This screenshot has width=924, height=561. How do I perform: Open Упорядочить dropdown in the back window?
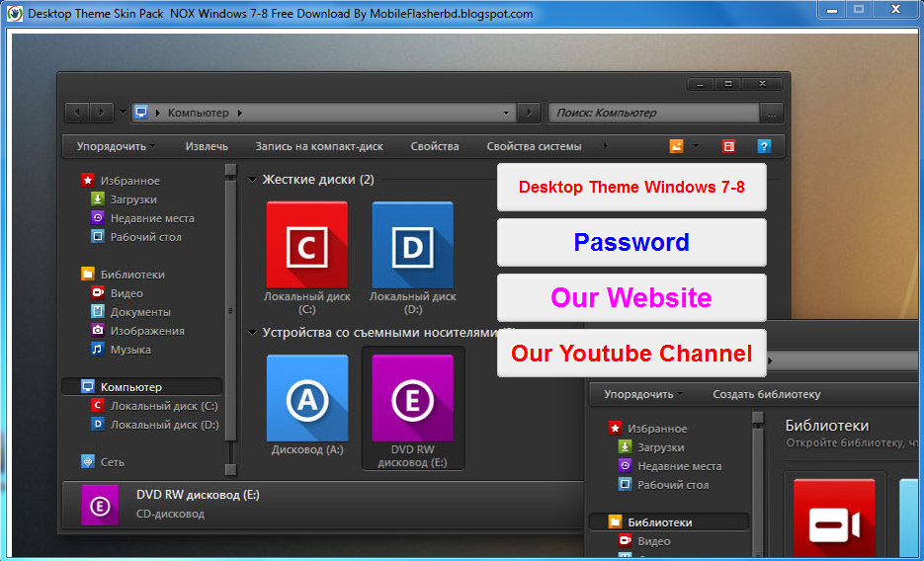[x=643, y=394]
